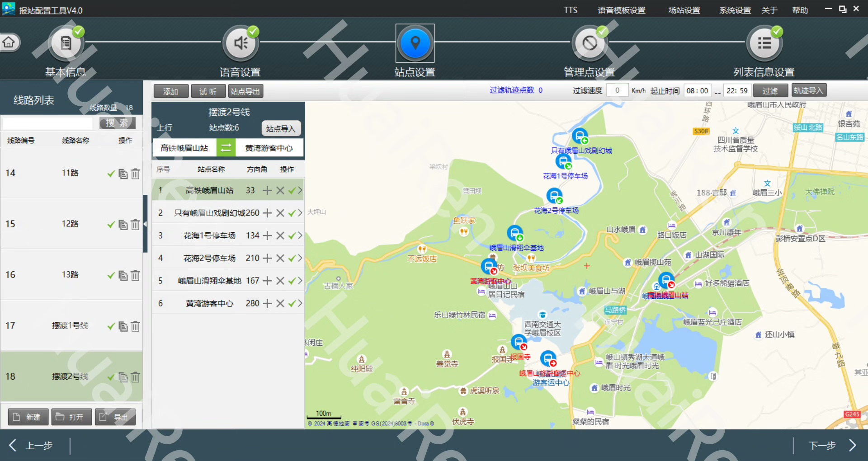Viewport: 868px width, 461px height.
Task: Delete route 摆渡2号线 with its trash icon
Action: (136, 377)
